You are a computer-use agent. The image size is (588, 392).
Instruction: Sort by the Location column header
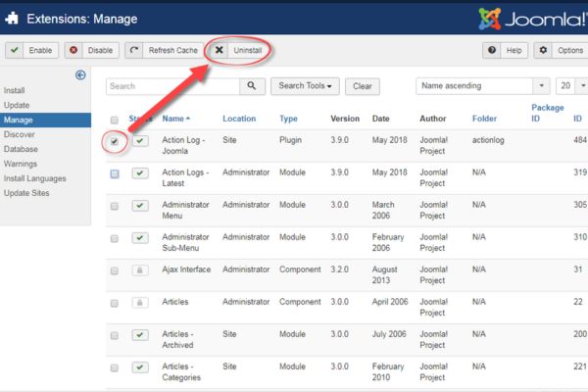239,119
